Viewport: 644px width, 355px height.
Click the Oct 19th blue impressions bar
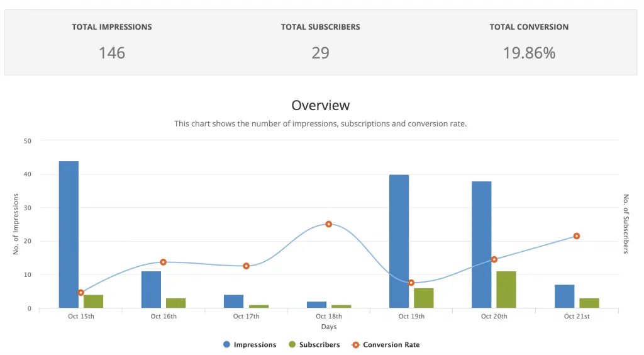click(399, 241)
